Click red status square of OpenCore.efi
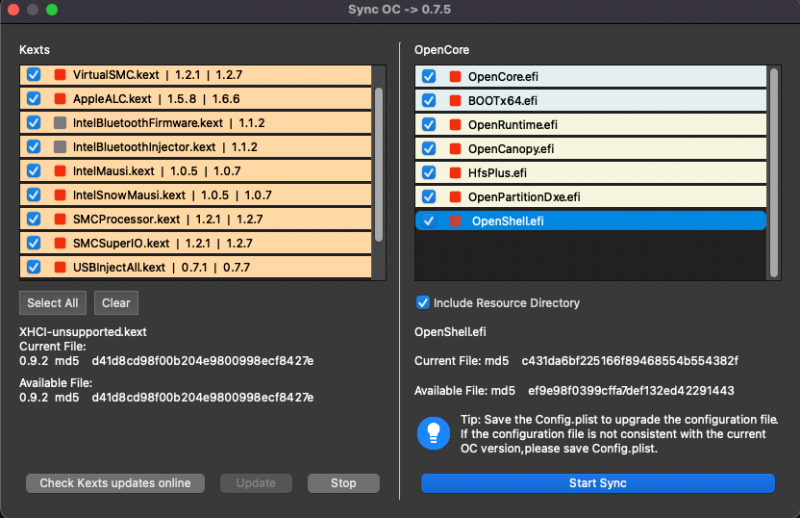Screen dimensions: 800x518 click(455, 77)
